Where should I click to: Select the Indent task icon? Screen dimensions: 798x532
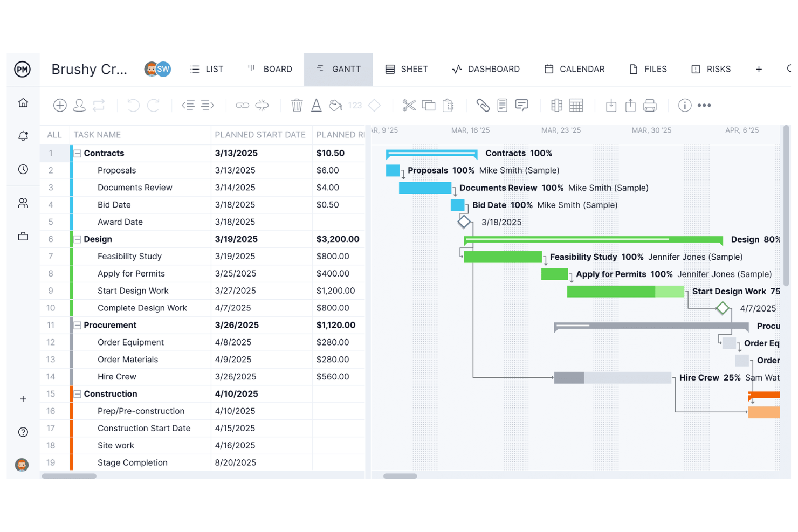[209, 105]
